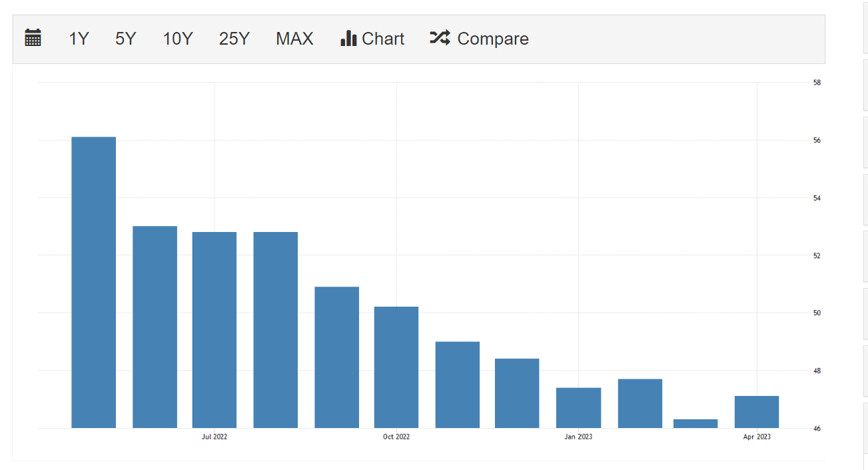Click the bar above Oct 2022 label
868x470 pixels.
[396, 367]
